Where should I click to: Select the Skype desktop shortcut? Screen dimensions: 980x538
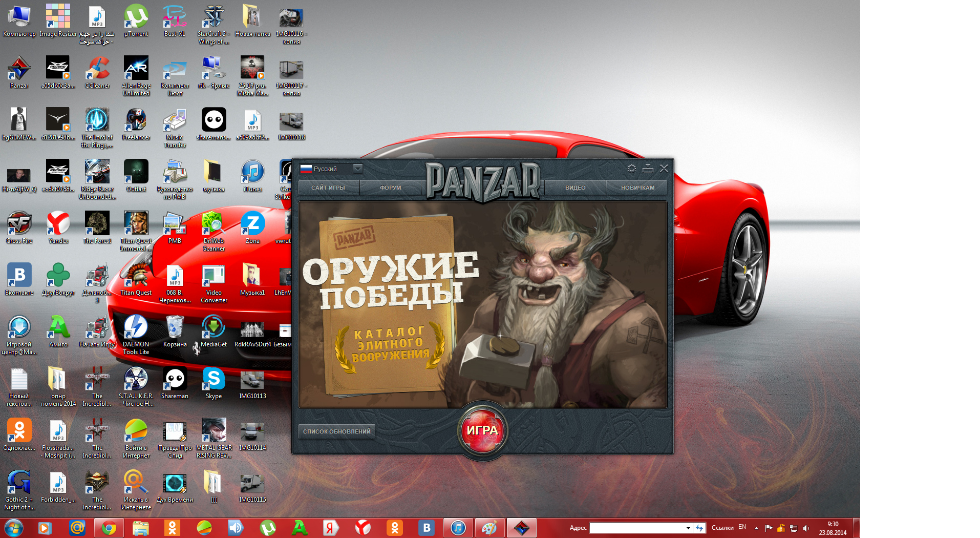214,383
